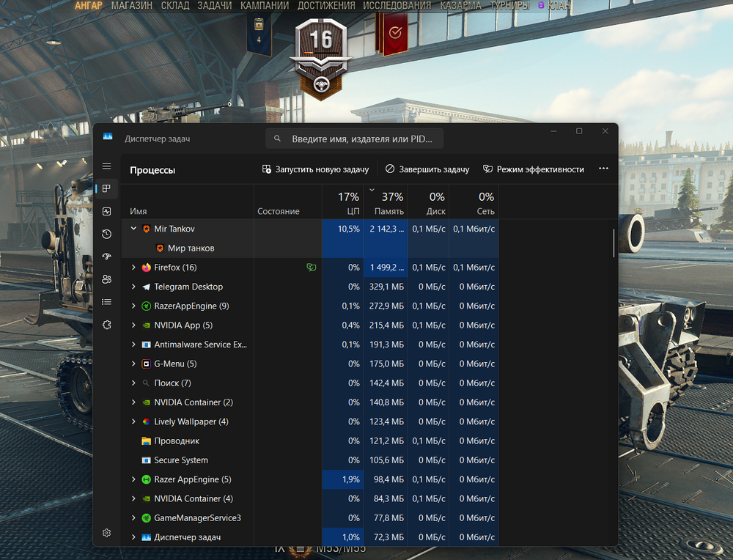733x560 pixels.
Task: Click Запустить новую задачу button
Action: tap(315, 169)
